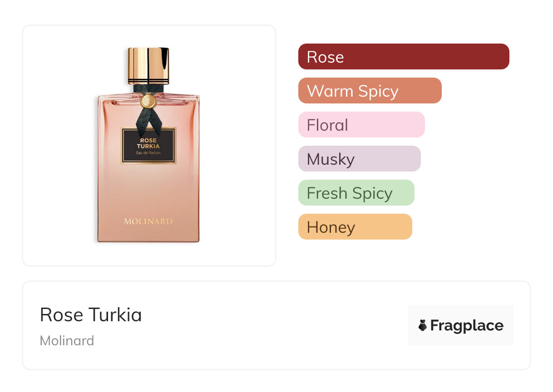Click the ROSE TURKIA lettering on the bottle label
Viewport: 553px width, 392px height.
[x=148, y=143]
